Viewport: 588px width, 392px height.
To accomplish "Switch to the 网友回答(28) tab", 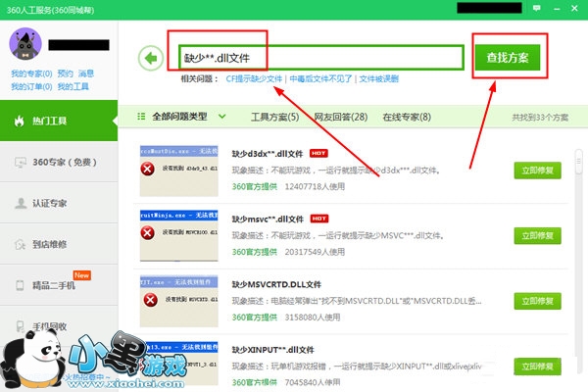I will [x=340, y=117].
